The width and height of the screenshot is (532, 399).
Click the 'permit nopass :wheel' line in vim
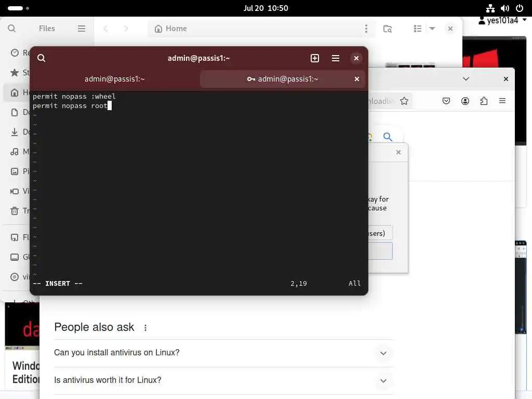tap(74, 96)
